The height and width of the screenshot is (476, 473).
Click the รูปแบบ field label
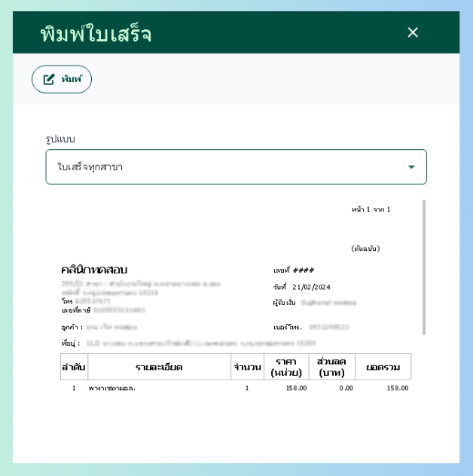coord(60,139)
